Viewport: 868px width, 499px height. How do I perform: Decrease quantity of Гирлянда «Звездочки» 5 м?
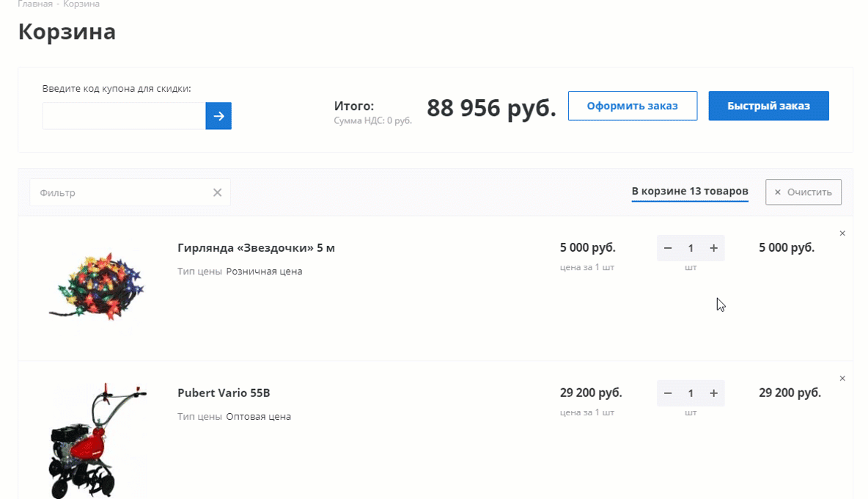(x=668, y=249)
